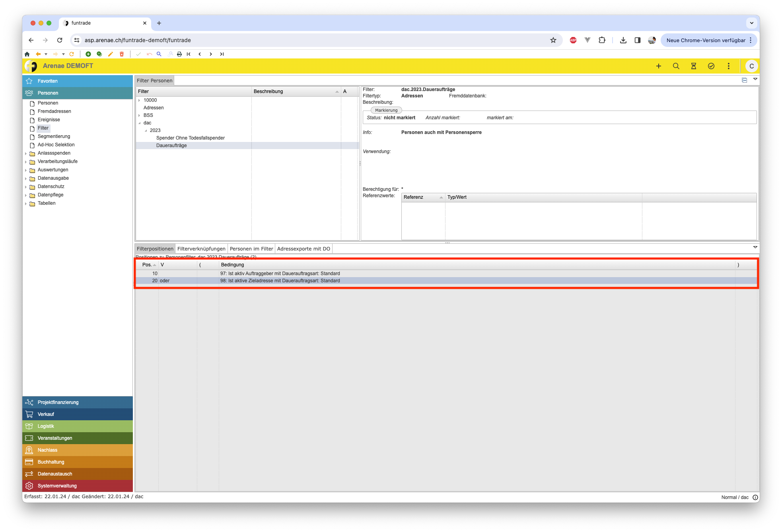Image resolution: width=782 pixels, height=532 pixels.
Task: Select Spender Ohne Todesfallspender filter
Action: [x=190, y=138]
